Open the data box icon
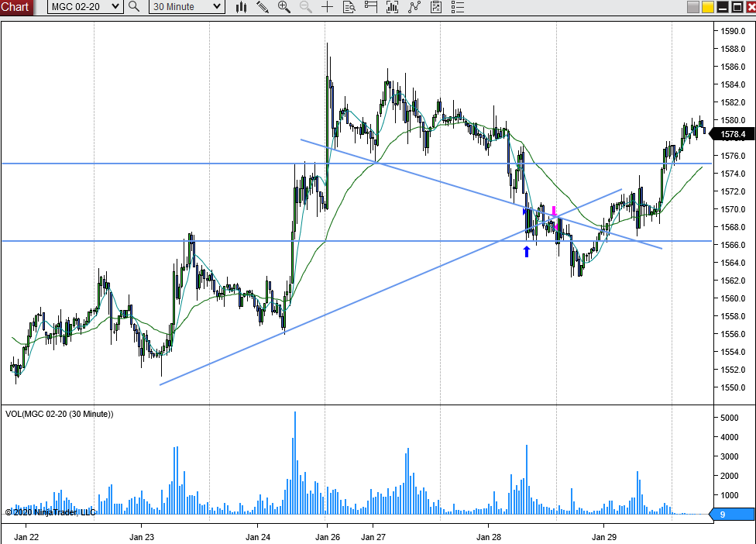Image resolution: width=756 pixels, height=544 pixels. coord(349,7)
